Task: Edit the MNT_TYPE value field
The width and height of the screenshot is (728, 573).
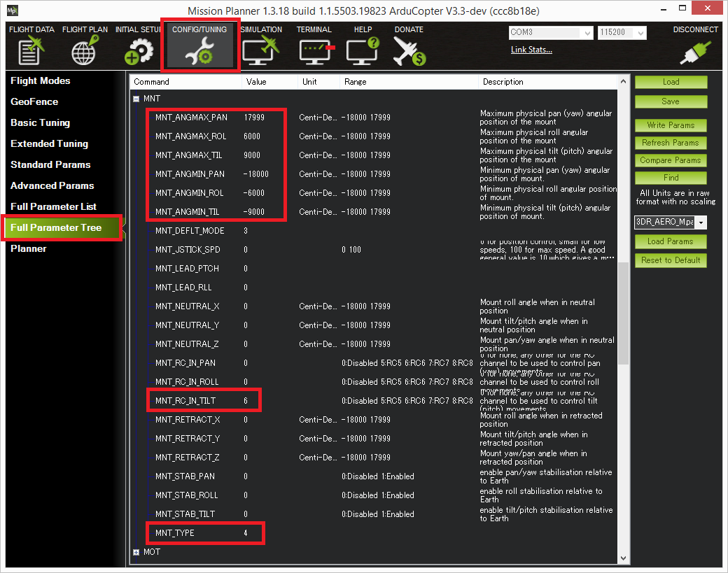Action: click(246, 533)
